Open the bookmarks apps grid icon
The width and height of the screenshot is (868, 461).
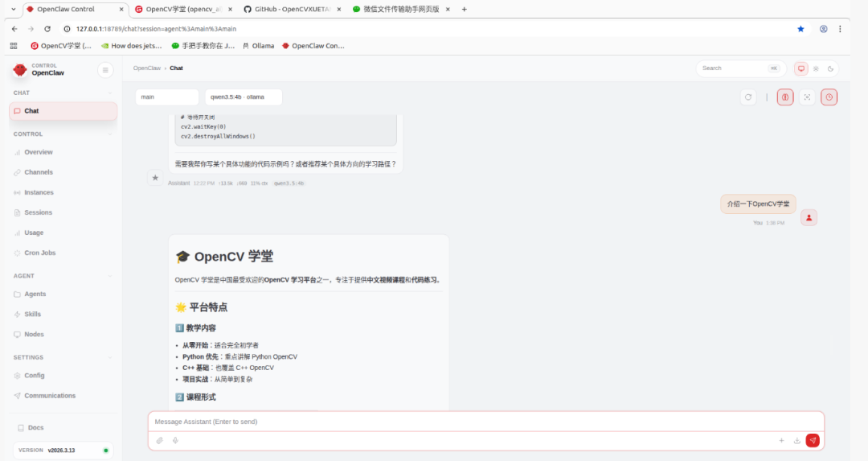coord(14,46)
